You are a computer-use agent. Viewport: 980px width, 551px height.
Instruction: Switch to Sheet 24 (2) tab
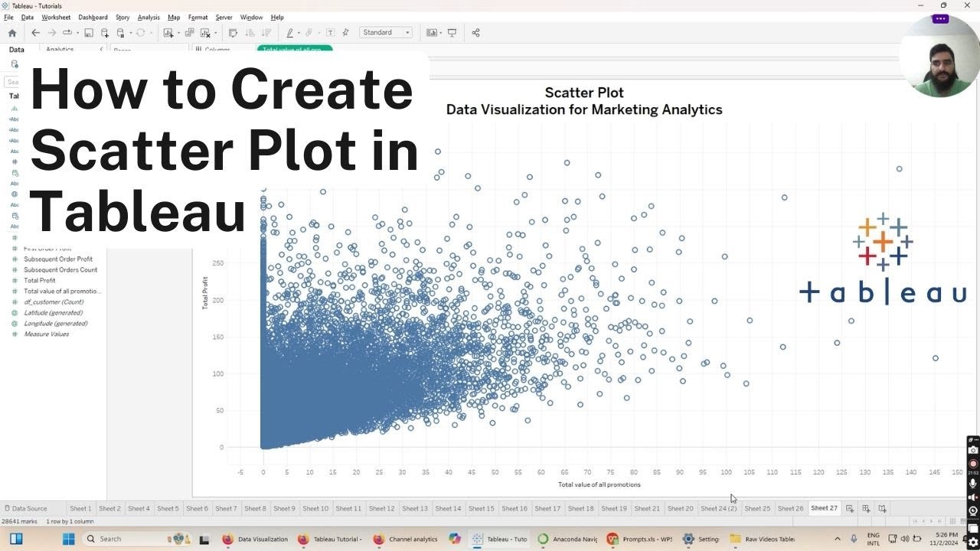point(718,508)
